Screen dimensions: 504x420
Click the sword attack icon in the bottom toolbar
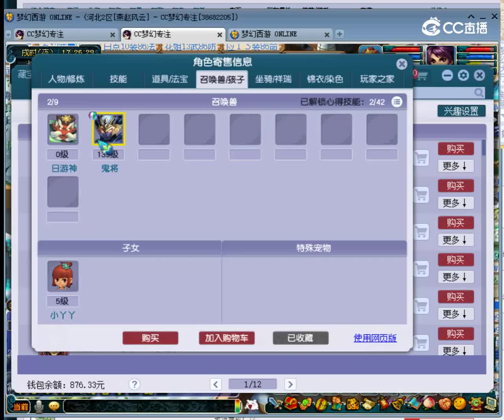275,403
